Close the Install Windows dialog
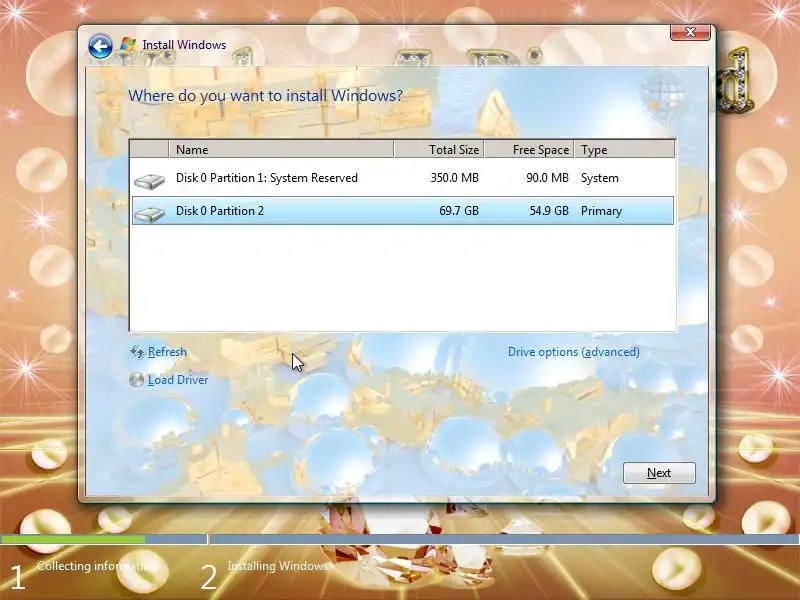 [690, 32]
